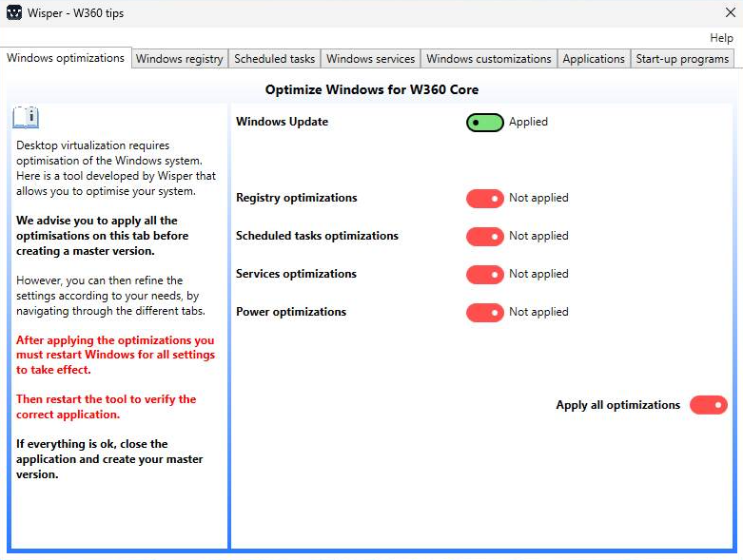Click 'However, you can then refine' paragraph
743x560 pixels.
coord(110,296)
